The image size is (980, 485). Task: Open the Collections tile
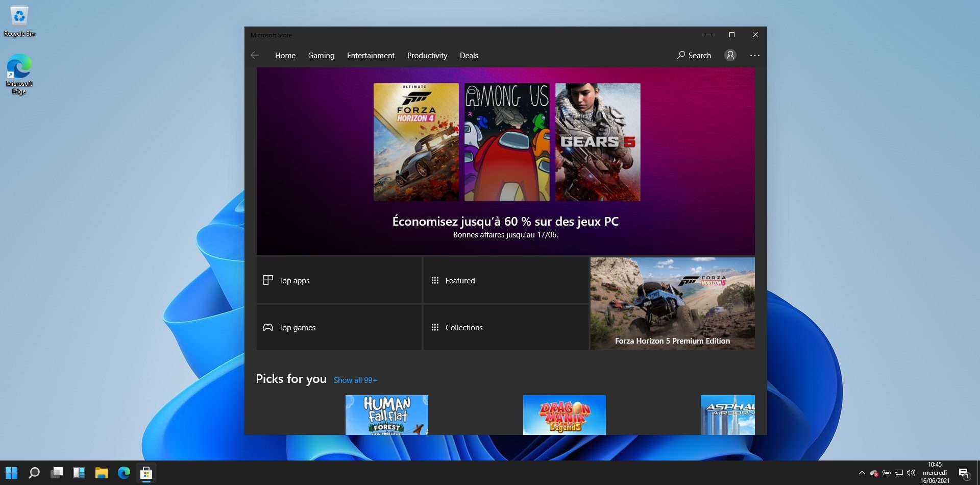click(x=506, y=327)
